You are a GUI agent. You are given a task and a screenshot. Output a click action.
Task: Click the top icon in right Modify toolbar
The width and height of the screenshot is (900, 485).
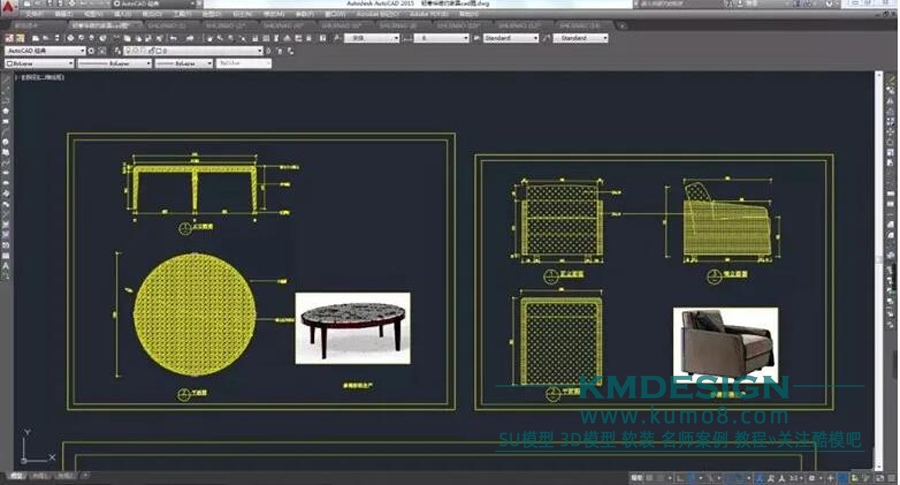click(x=890, y=78)
